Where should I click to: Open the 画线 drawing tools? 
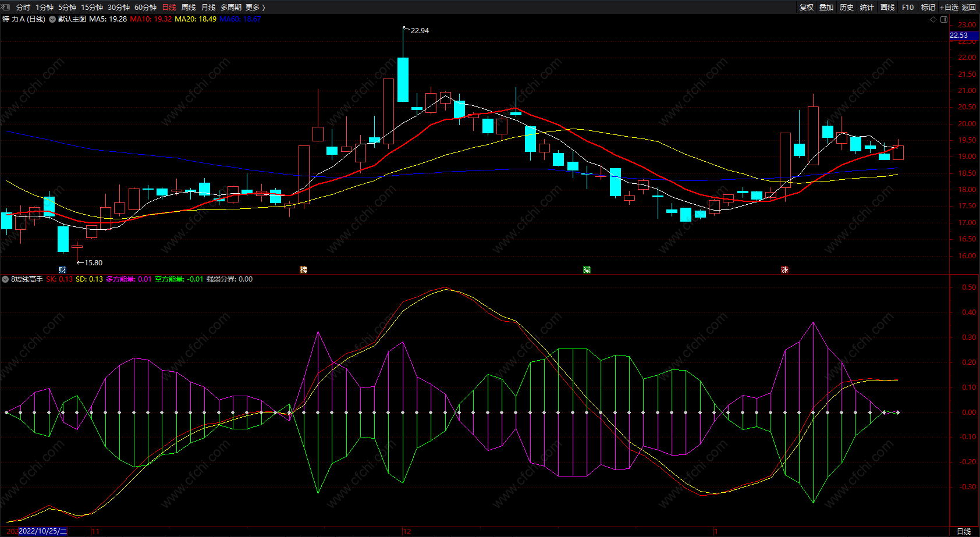887,8
